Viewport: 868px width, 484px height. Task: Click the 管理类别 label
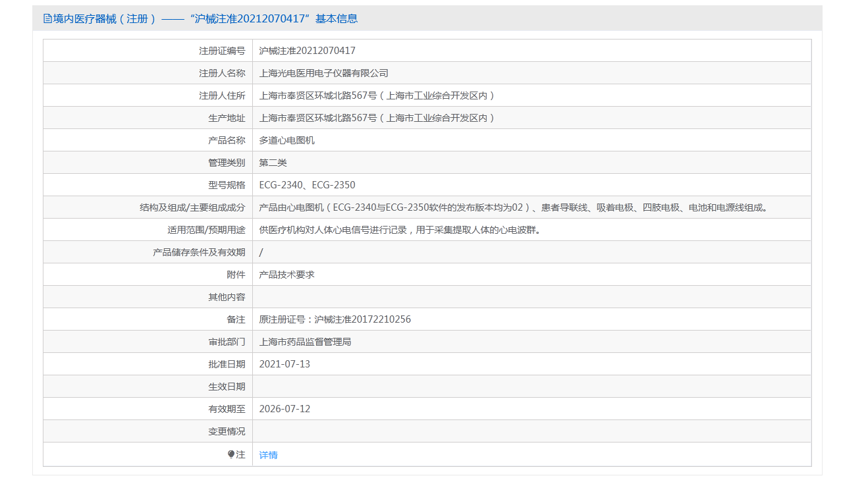tap(227, 163)
